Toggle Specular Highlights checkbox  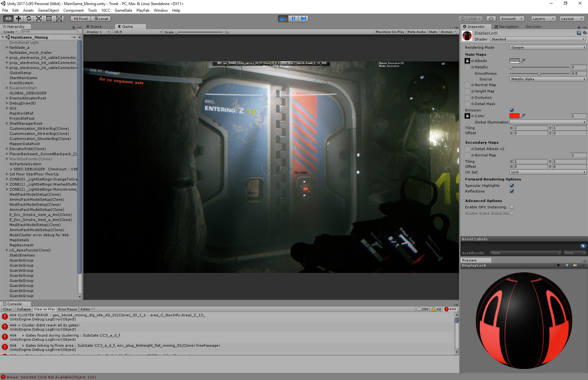click(x=512, y=186)
